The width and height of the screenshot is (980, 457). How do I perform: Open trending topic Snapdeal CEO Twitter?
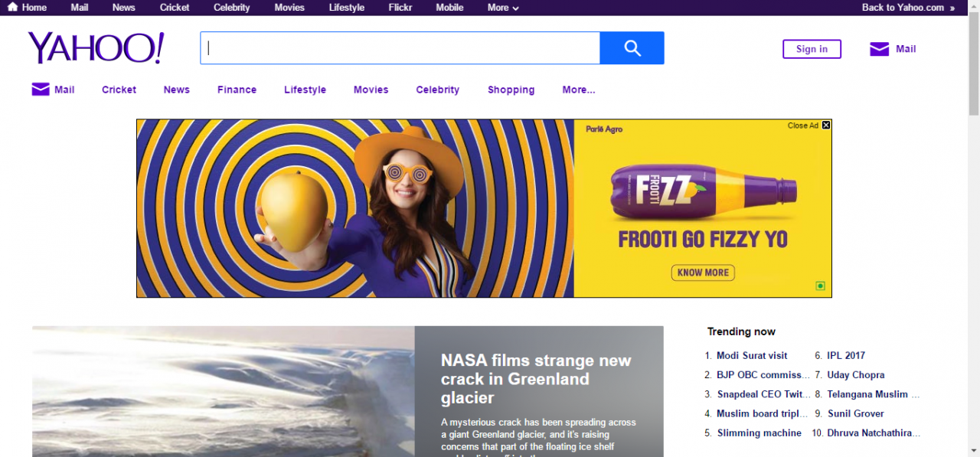[x=763, y=395]
